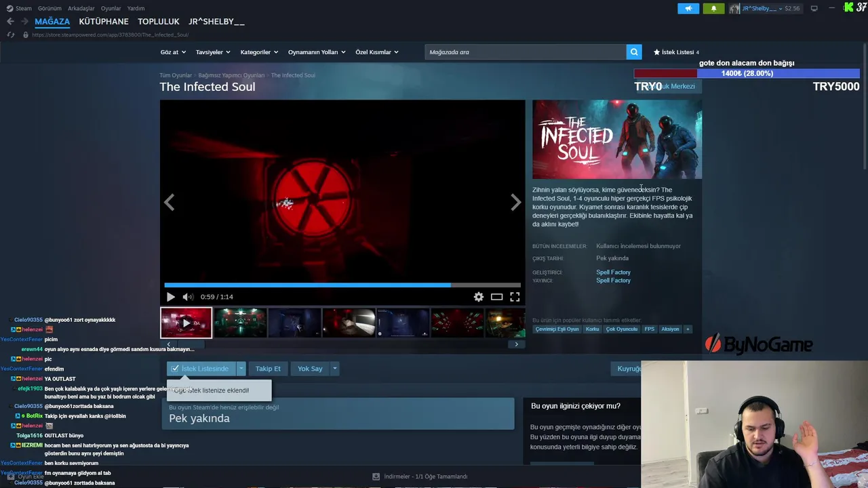Click the downloads icon in bottom bar
The image size is (868, 488).
pyautogui.click(x=376, y=476)
